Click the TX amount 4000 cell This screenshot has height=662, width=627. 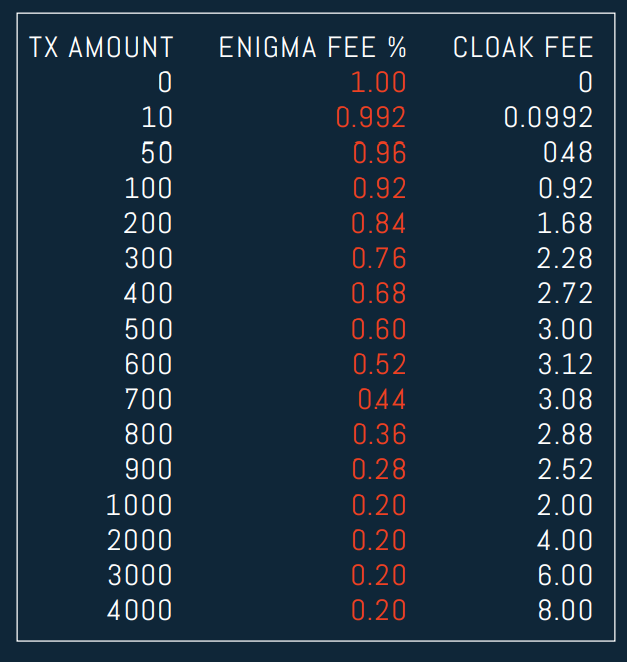coord(139,610)
